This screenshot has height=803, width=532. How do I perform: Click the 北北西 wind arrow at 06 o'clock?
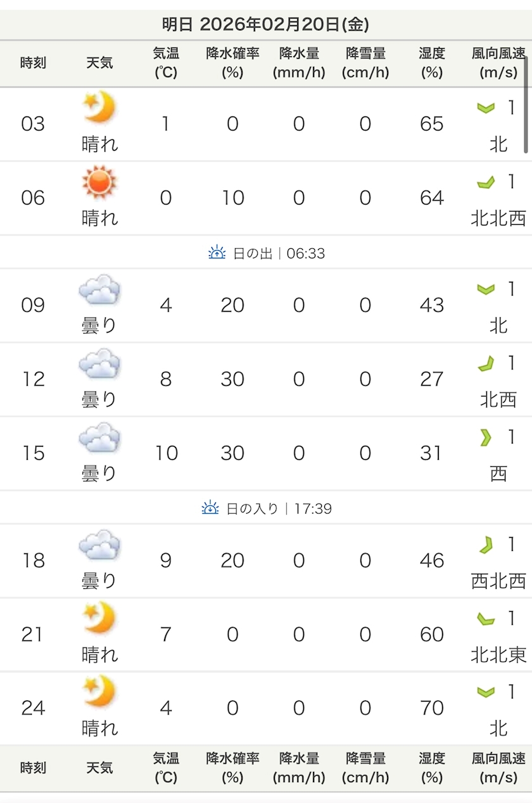pos(486,183)
